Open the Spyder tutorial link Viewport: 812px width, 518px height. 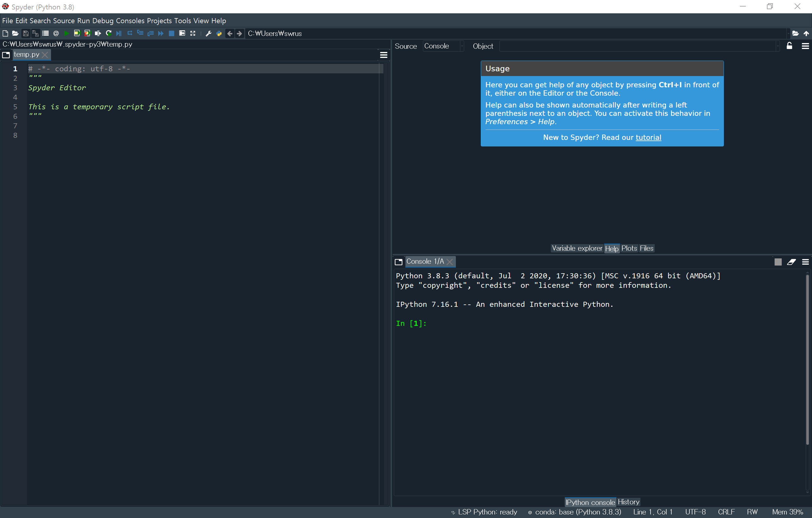coord(648,137)
